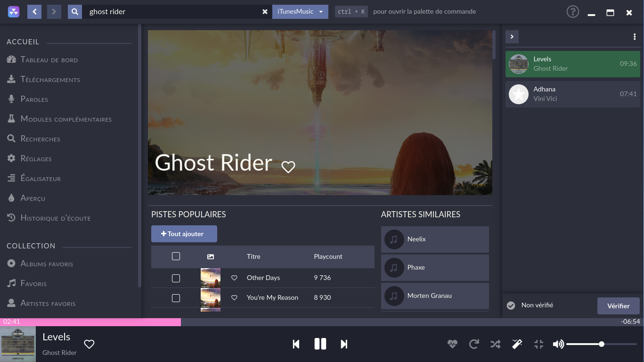Click the pink playback progress bar
Screen dimensions: 644x362
[x=90, y=322]
